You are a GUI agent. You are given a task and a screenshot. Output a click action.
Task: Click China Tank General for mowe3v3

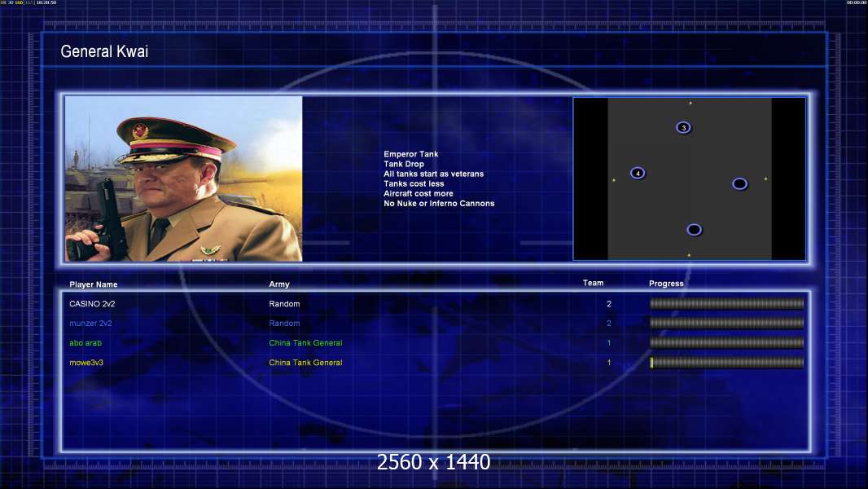pyautogui.click(x=305, y=363)
